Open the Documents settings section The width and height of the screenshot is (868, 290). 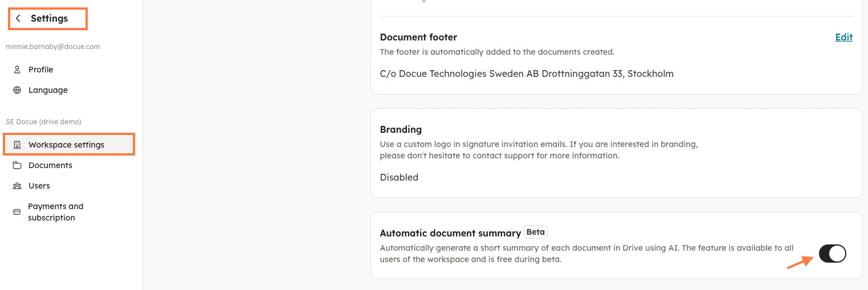[50, 165]
